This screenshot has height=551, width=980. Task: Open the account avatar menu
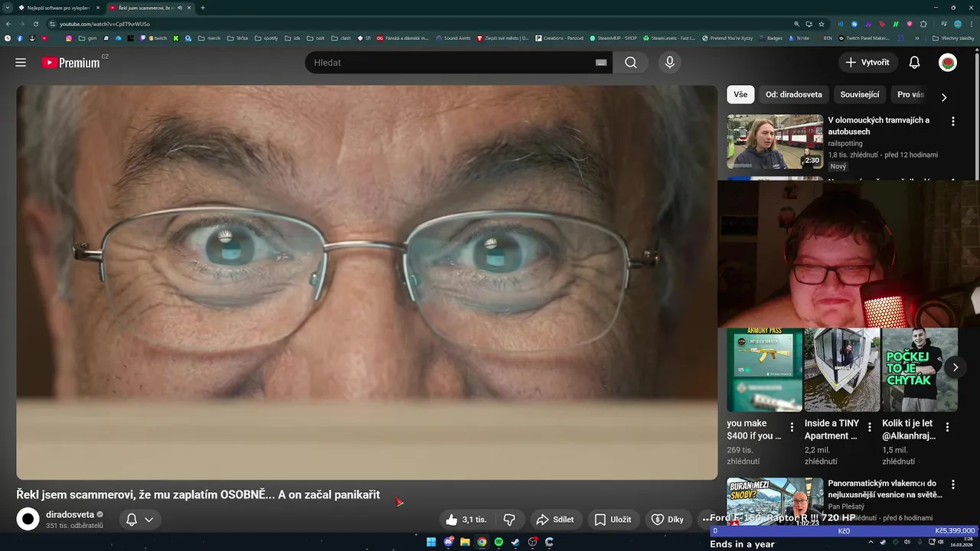[x=948, y=63]
